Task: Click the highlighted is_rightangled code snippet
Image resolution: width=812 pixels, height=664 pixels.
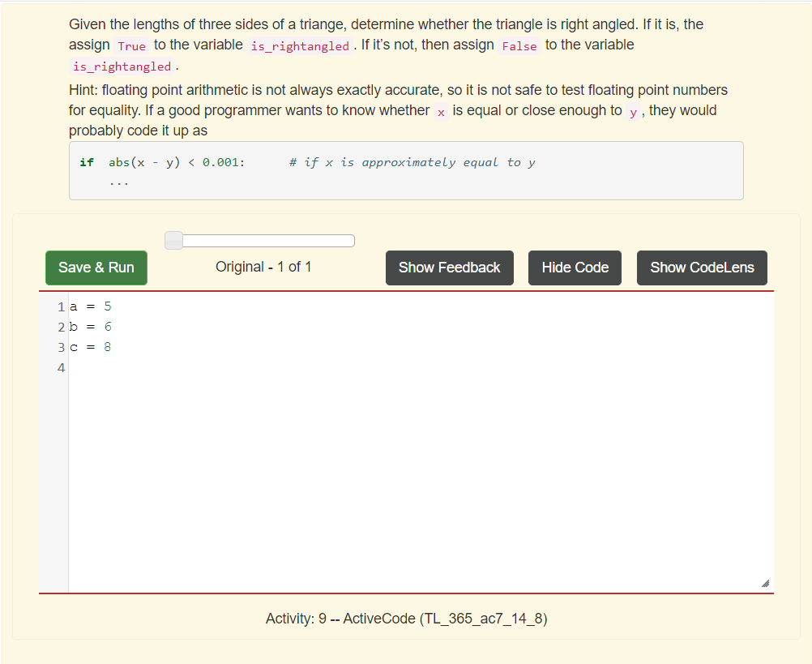Action: pyautogui.click(x=300, y=45)
